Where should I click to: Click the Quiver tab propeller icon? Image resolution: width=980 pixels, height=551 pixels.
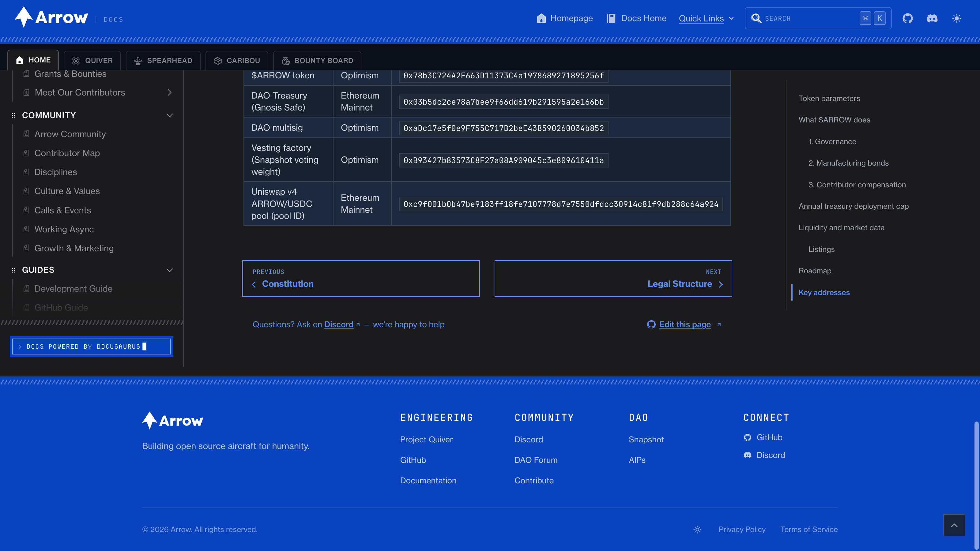click(76, 61)
